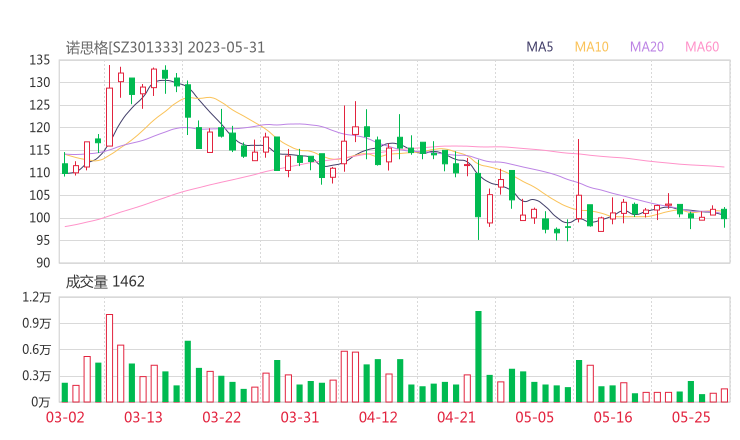Click the 0.6万 volume axis label

coord(36,350)
